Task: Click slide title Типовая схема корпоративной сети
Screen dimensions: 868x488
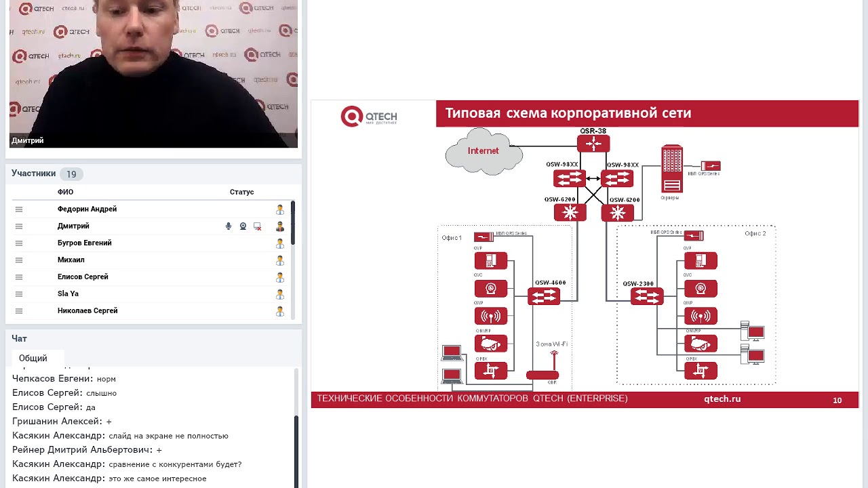Action: [568, 113]
